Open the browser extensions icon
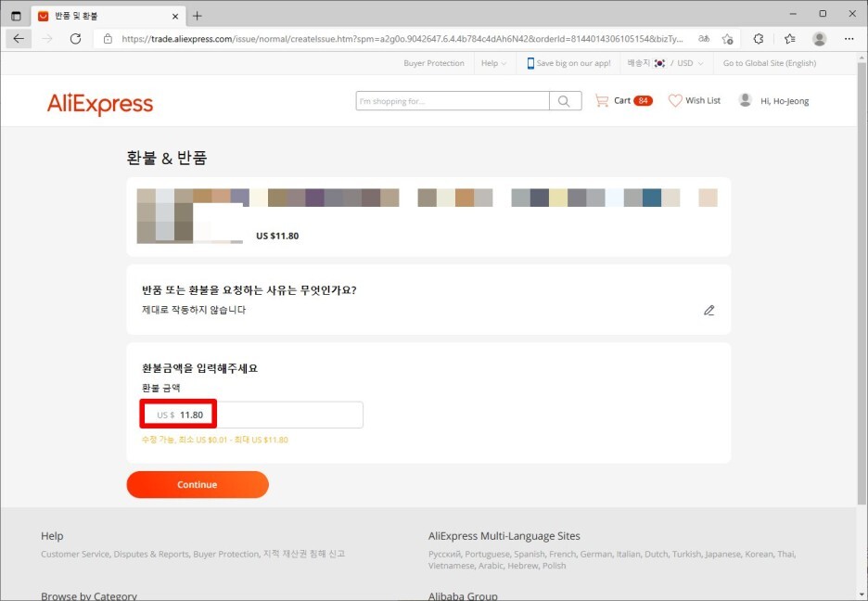 click(x=759, y=39)
